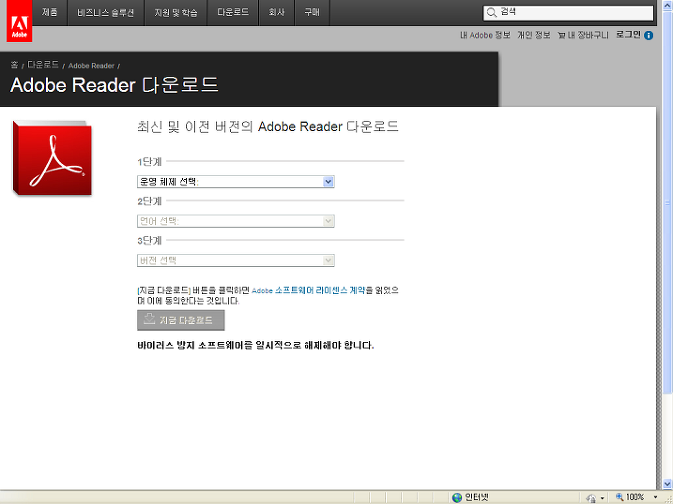673x504 pixels.
Task: Open the 구매 menu
Action: [x=312, y=12]
